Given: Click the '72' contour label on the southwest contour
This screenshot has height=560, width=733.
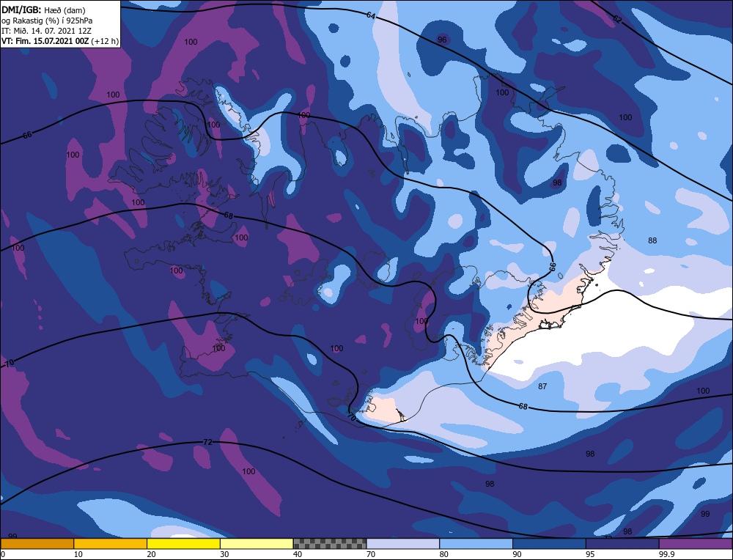Looking at the screenshot, I should [208, 442].
